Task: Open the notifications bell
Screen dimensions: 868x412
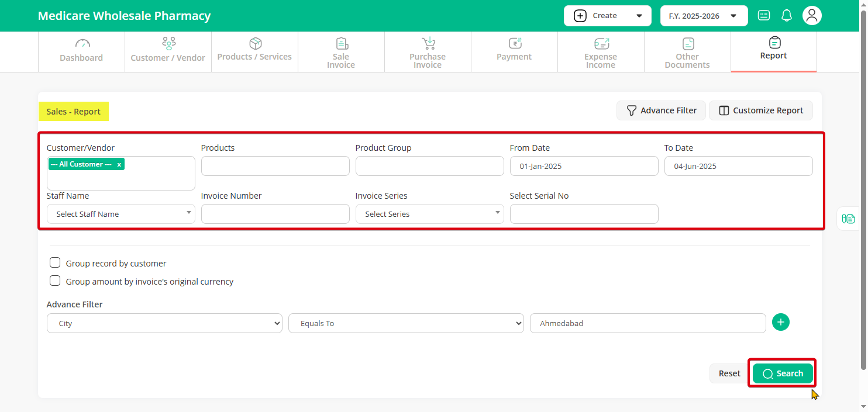Action: (787, 16)
